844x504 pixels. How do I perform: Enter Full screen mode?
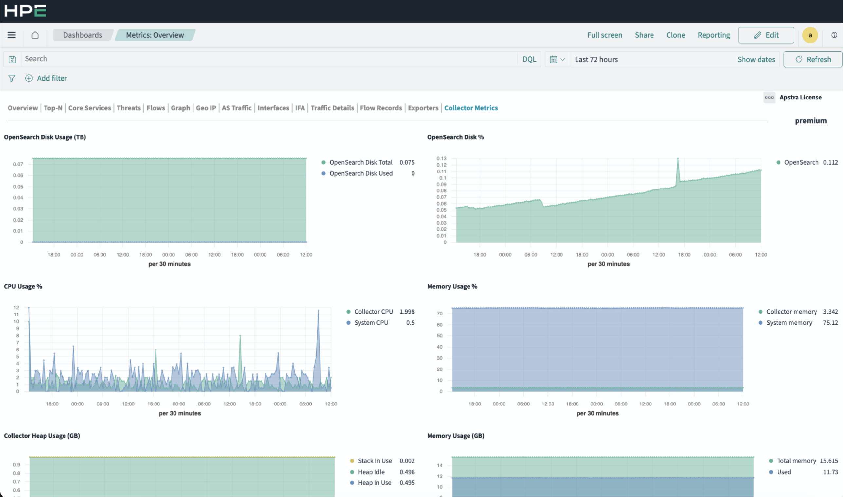click(x=605, y=35)
